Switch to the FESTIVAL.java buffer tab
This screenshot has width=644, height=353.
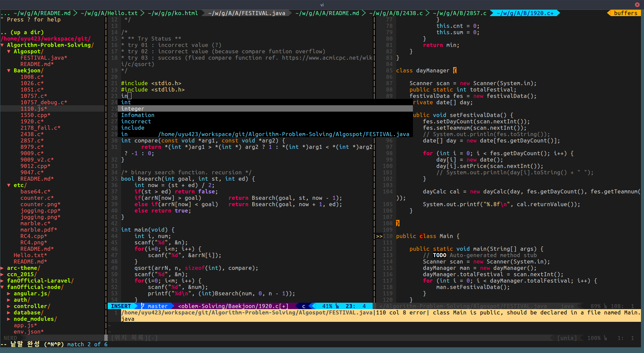pos(247,13)
